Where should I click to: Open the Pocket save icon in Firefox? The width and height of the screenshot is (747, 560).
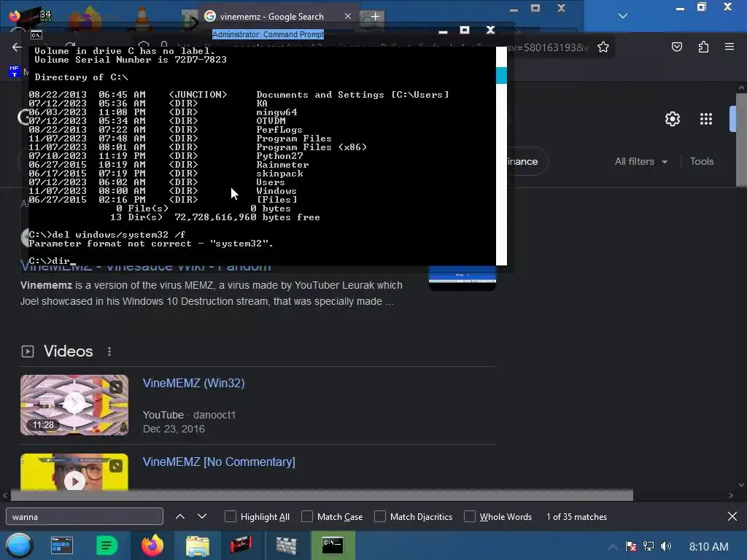677,47
